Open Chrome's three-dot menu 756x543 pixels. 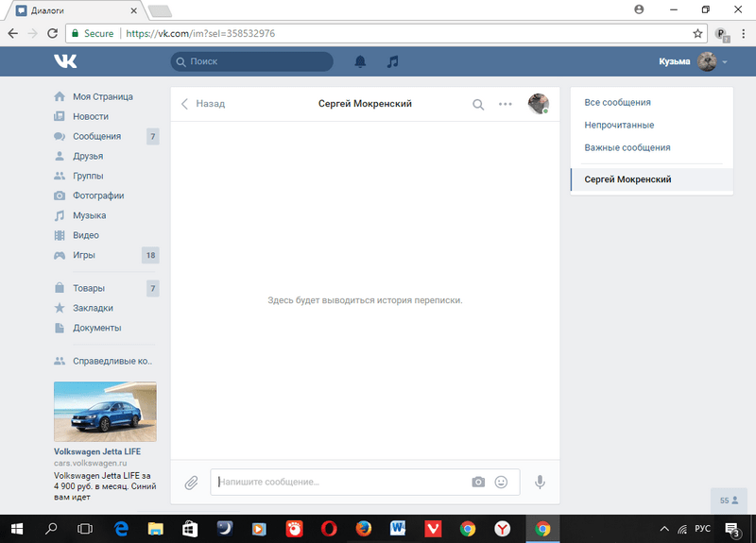743,33
